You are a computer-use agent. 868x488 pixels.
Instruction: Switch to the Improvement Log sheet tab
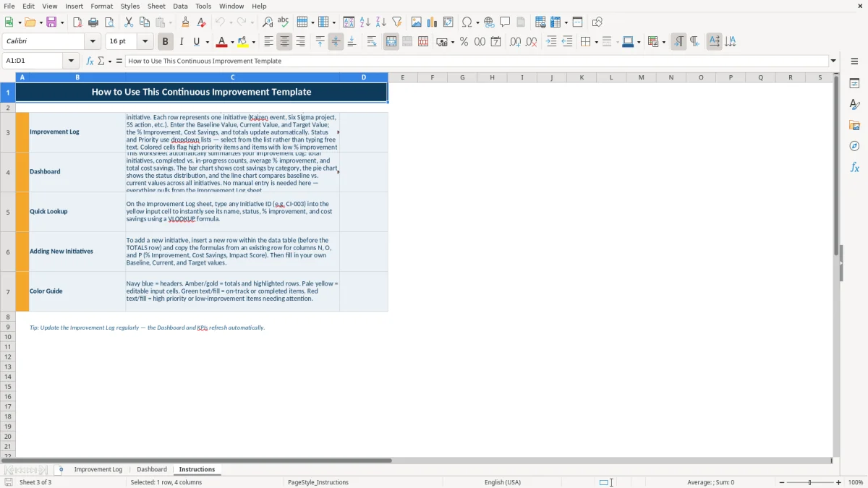tap(98, 469)
